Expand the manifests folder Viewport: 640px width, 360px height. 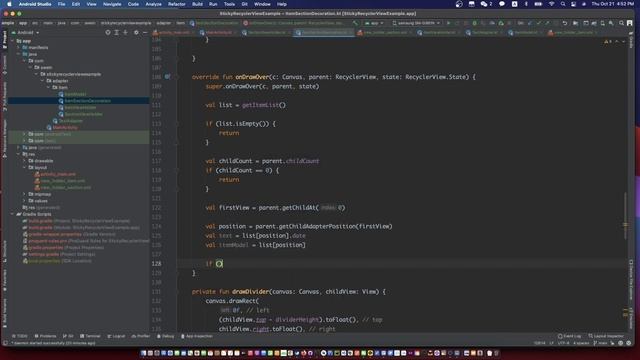click(18, 47)
